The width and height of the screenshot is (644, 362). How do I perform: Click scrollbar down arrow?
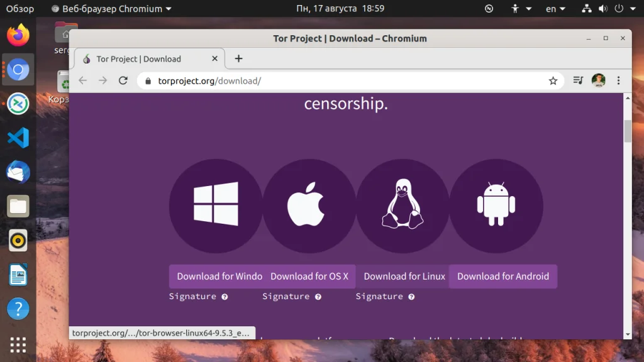628,334
